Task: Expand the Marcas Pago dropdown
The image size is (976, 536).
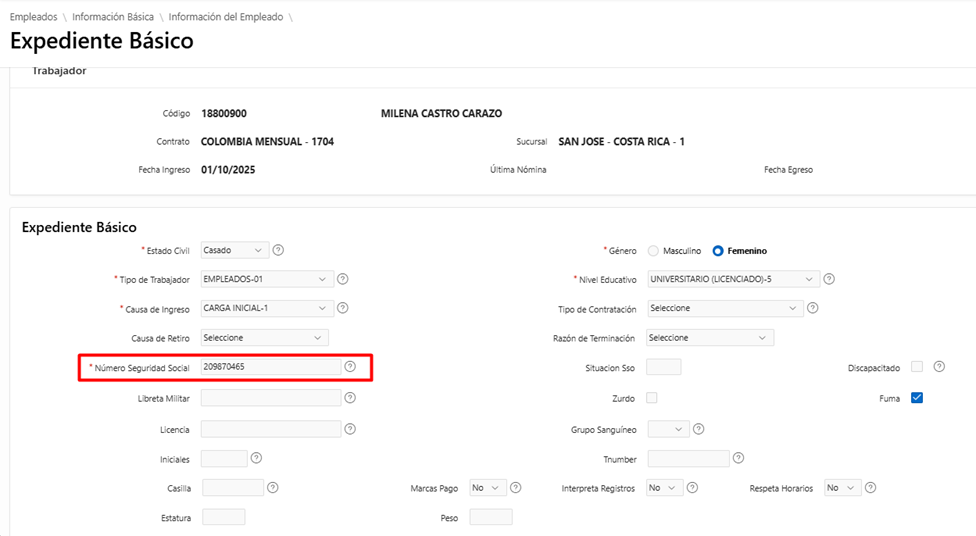Action: [x=488, y=488]
